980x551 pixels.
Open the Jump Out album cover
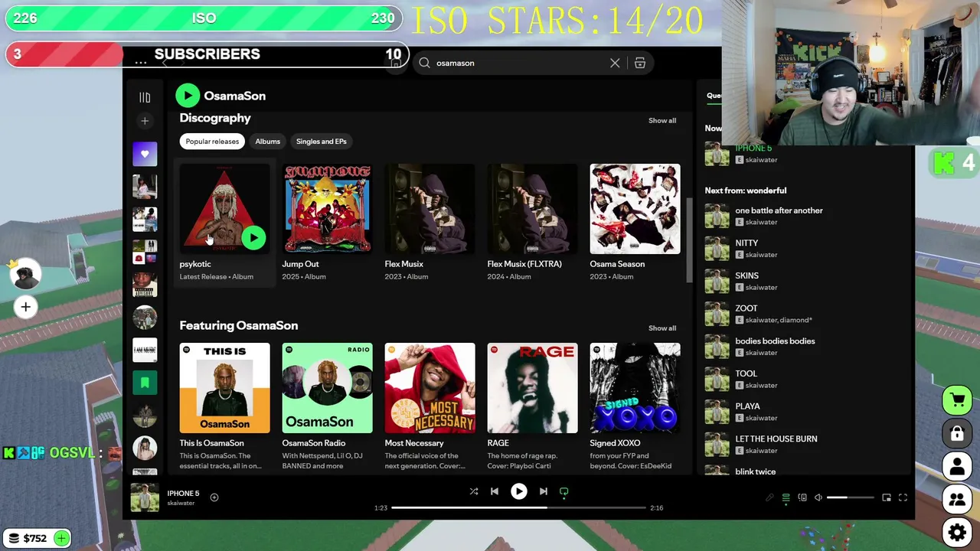[x=327, y=208]
